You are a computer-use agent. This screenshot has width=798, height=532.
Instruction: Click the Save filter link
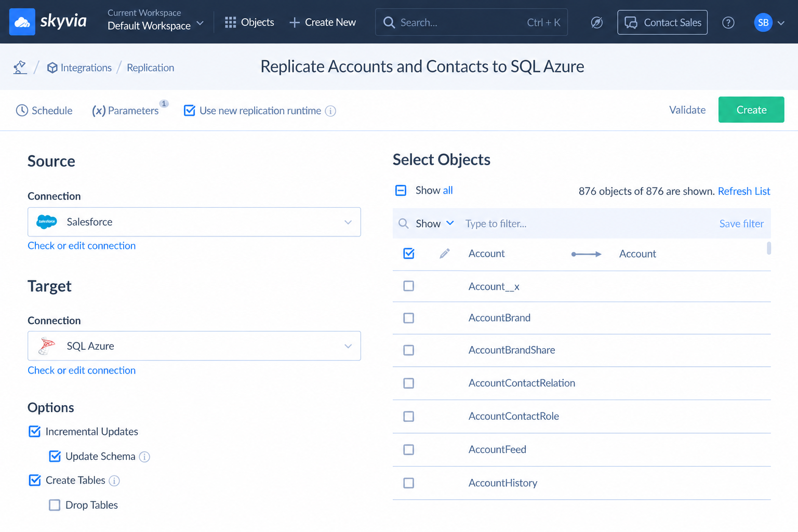(x=741, y=223)
